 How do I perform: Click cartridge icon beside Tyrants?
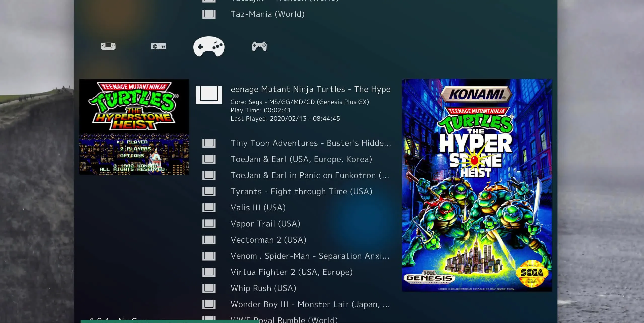[209, 191]
